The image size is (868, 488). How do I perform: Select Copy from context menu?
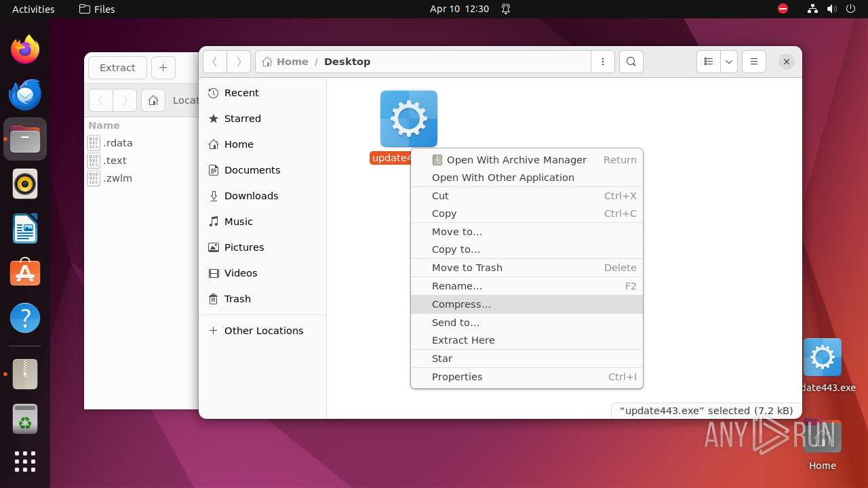click(x=527, y=213)
